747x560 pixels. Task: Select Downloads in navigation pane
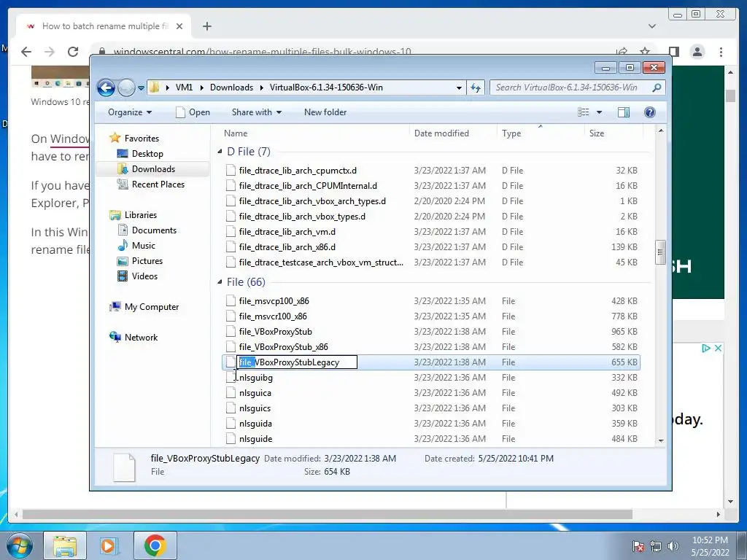[x=153, y=169]
